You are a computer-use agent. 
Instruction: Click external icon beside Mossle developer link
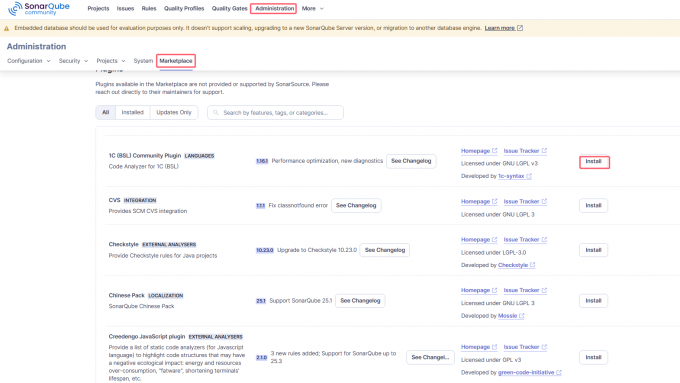click(522, 316)
